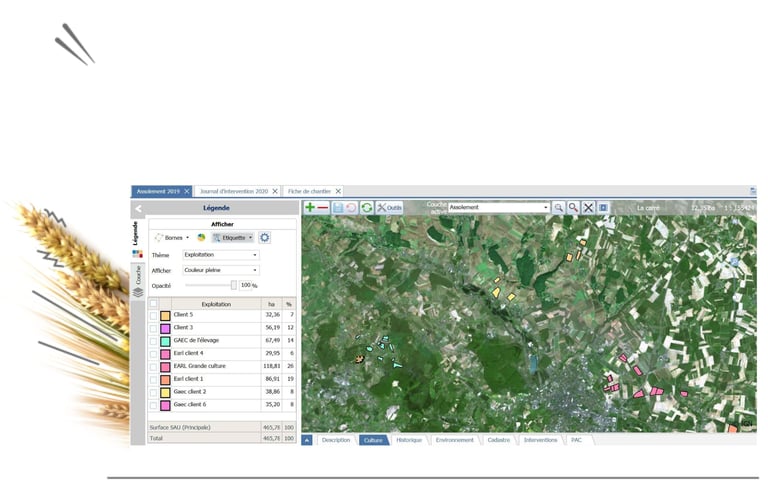Click the first magnifier search icon
The height and width of the screenshot is (500, 768).
[x=558, y=208]
